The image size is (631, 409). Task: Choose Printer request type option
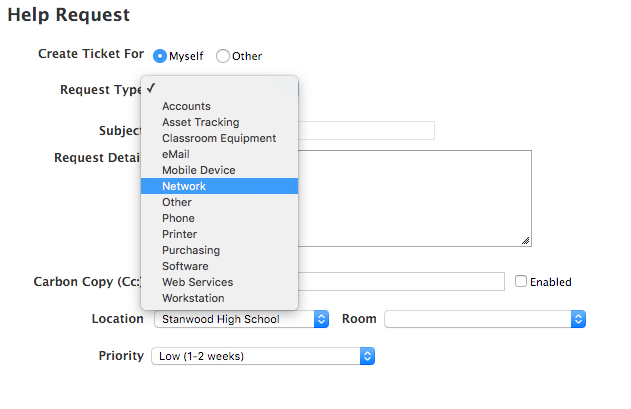coord(219,234)
